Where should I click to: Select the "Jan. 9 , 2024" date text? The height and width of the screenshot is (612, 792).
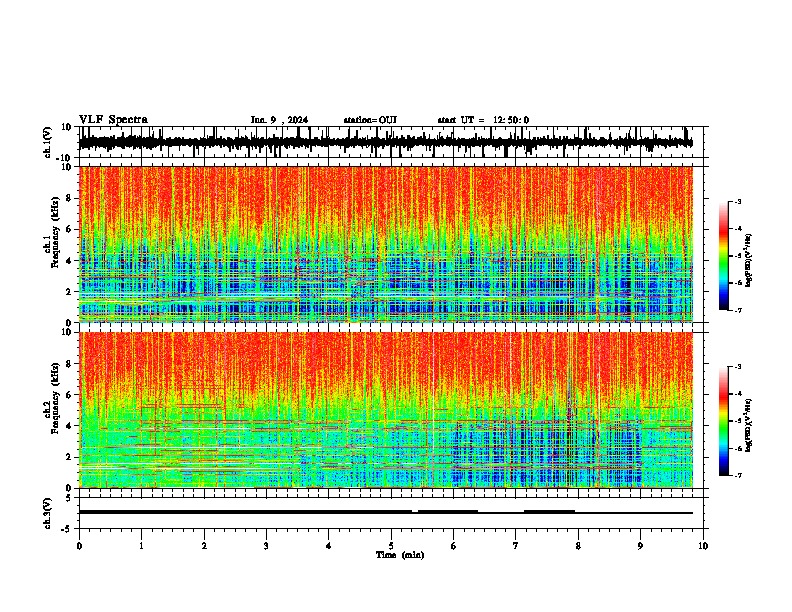(279, 120)
